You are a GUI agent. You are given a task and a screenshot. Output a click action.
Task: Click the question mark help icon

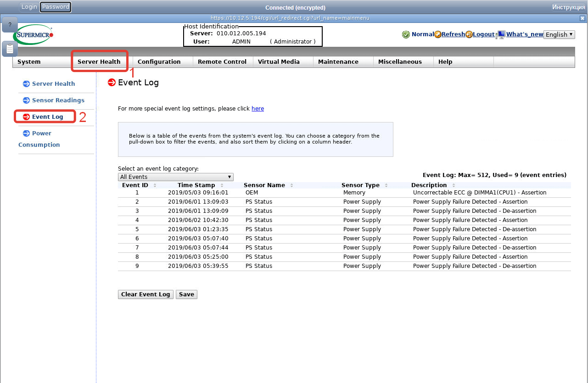(10, 25)
